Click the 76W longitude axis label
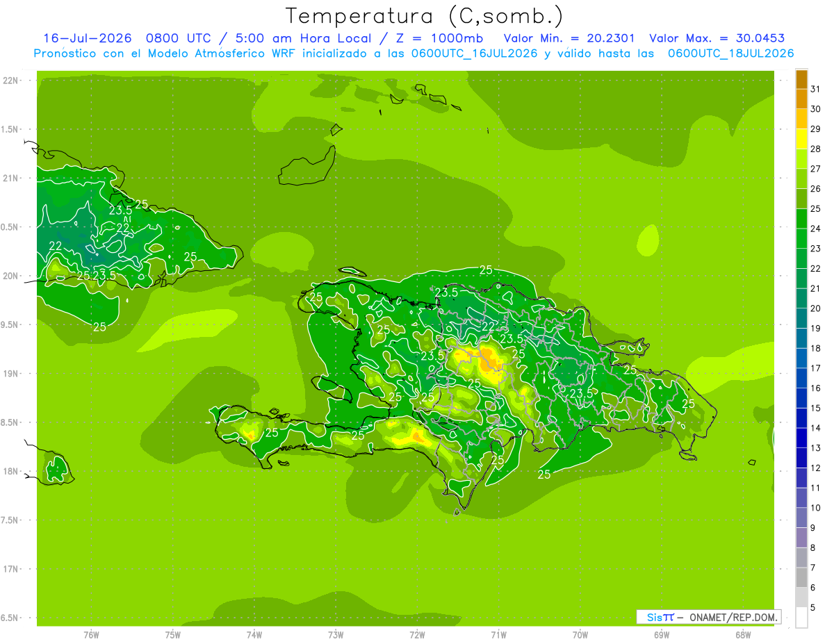Image resolution: width=834 pixels, height=644 pixels. (x=91, y=634)
